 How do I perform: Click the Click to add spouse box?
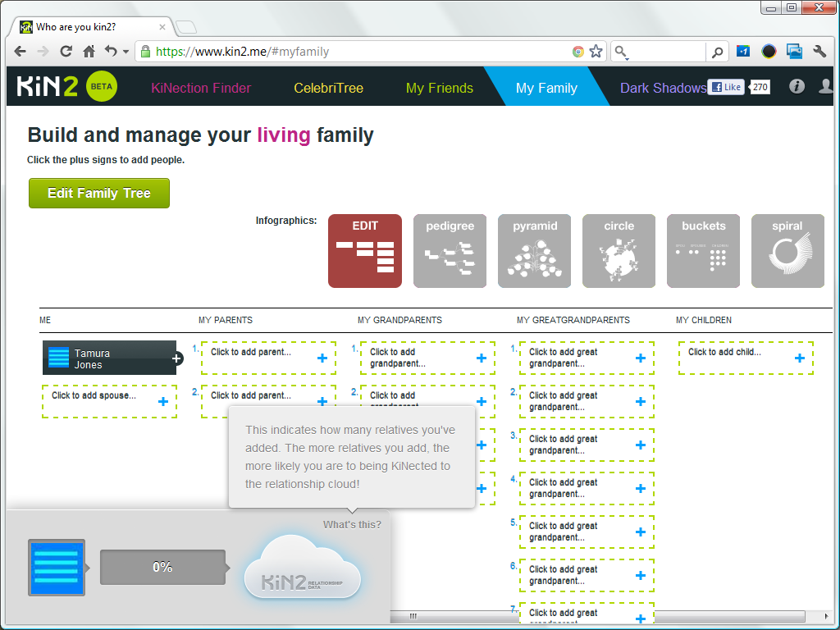click(x=109, y=401)
